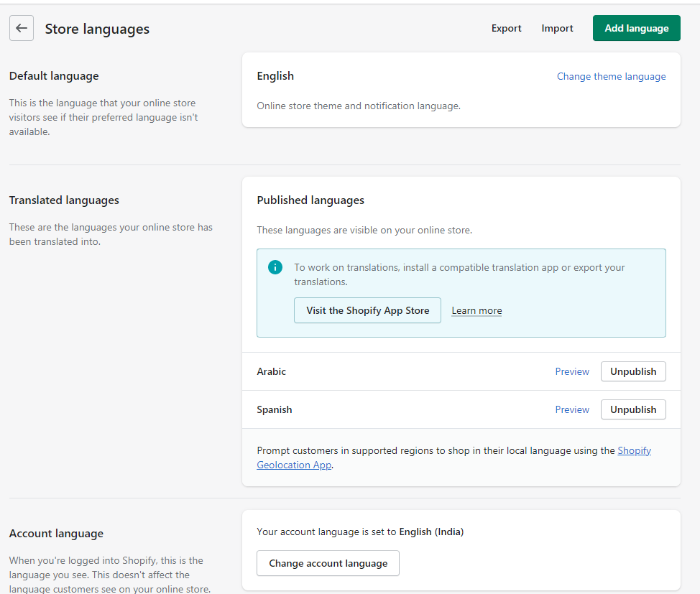Click the Arabic language row name
This screenshot has height=594, width=700.
coord(271,371)
